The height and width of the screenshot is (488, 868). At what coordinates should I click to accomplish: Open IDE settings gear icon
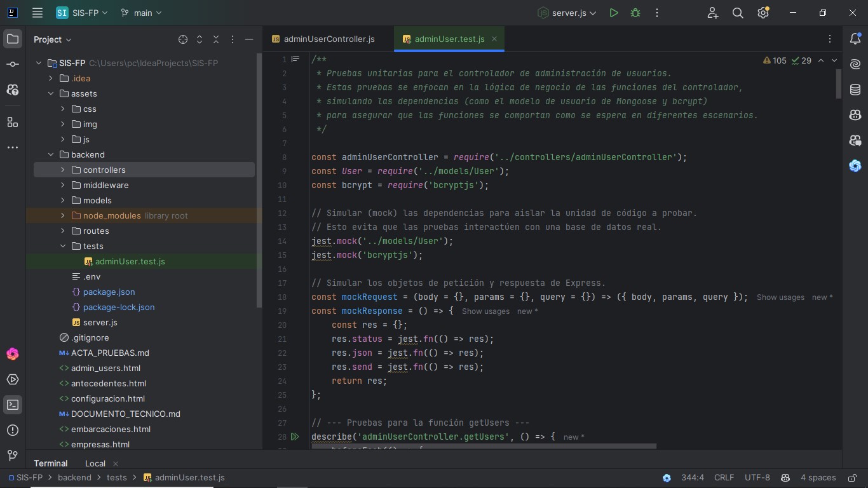tap(763, 13)
